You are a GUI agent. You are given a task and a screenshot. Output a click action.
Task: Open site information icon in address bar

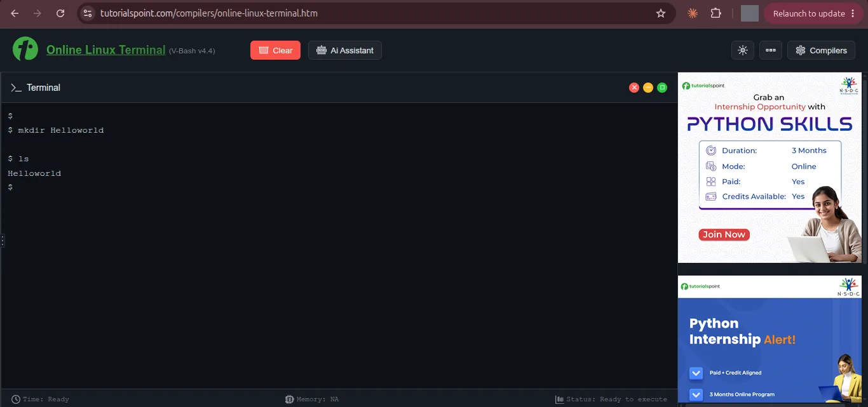click(88, 13)
